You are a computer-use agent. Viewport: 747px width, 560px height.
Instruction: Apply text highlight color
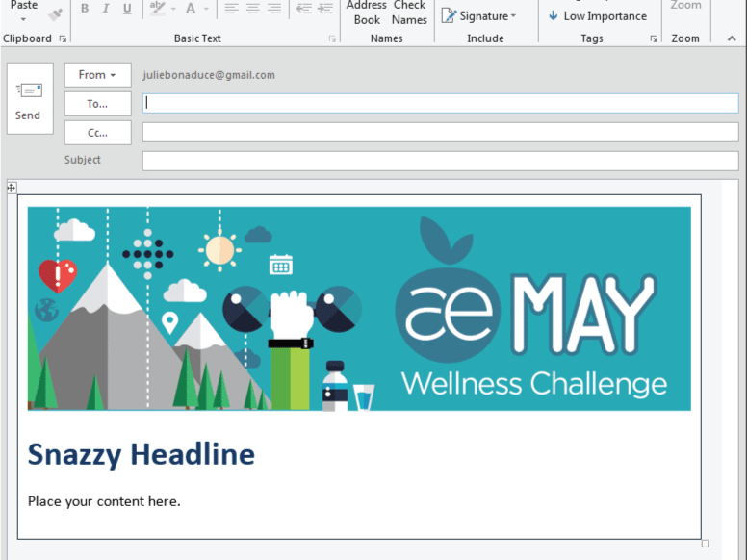click(157, 9)
